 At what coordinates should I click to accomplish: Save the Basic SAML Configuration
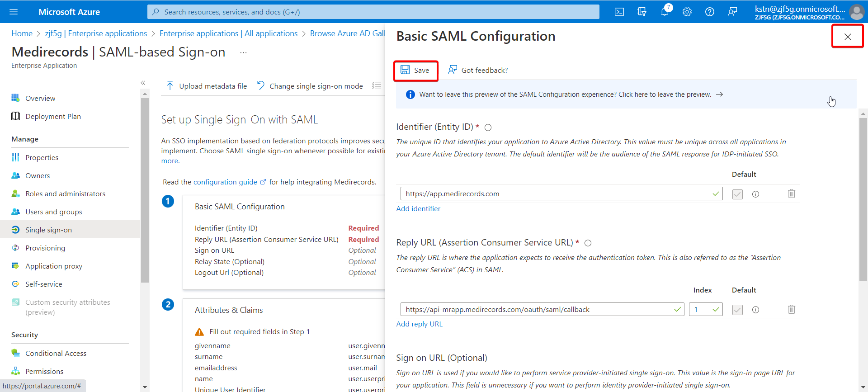415,70
